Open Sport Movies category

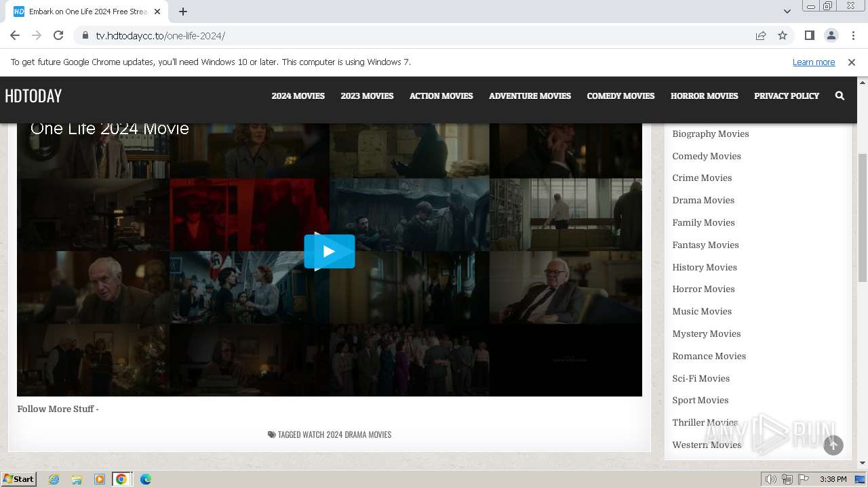(700, 400)
